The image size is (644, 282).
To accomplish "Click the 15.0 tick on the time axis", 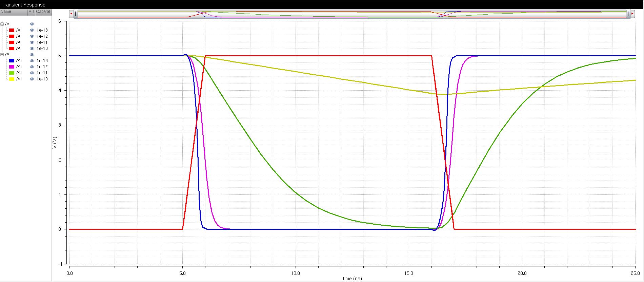I will click(x=409, y=273).
